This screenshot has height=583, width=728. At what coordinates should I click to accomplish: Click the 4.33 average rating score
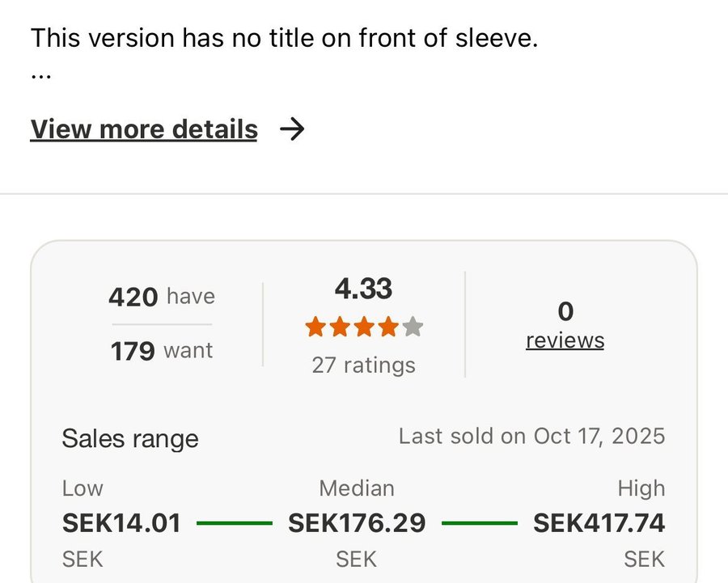(363, 289)
